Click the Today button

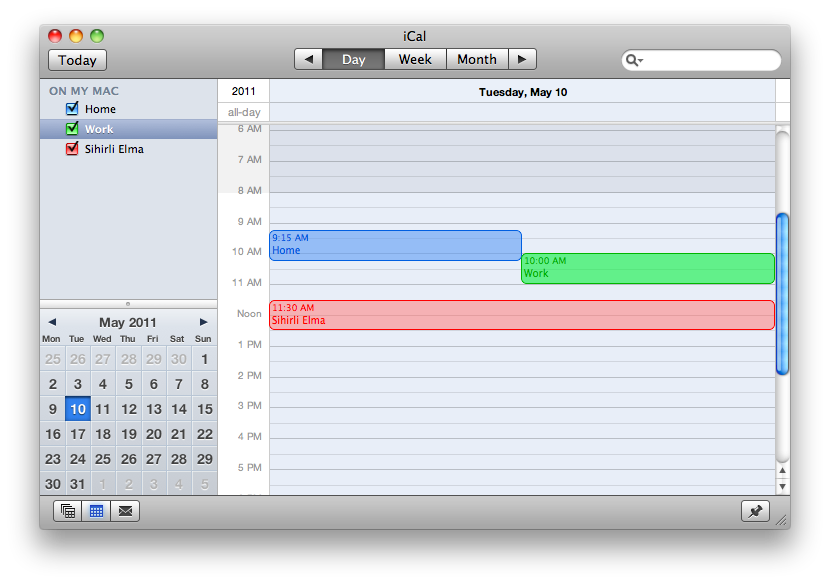(x=77, y=60)
